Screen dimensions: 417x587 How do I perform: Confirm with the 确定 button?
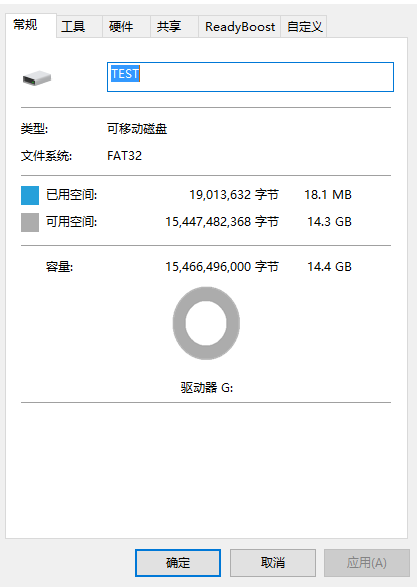pyautogui.click(x=178, y=563)
